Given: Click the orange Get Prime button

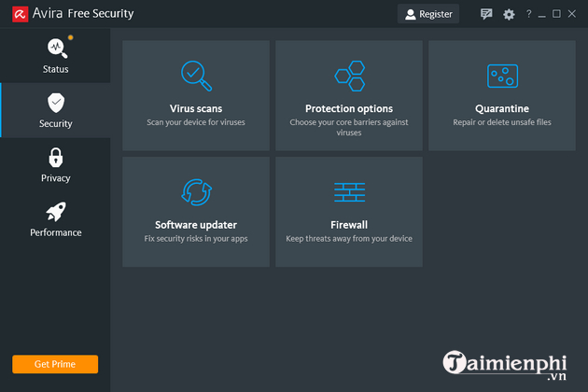Looking at the screenshot, I should (55, 364).
